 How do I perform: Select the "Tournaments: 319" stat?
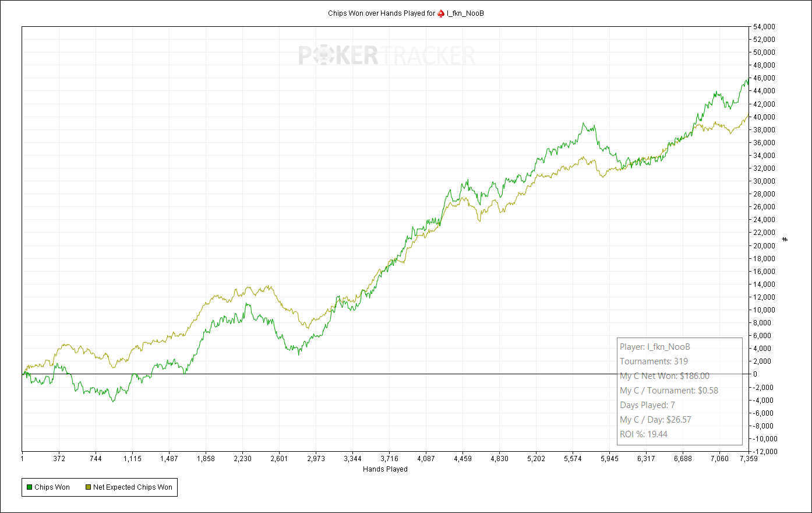pos(654,361)
